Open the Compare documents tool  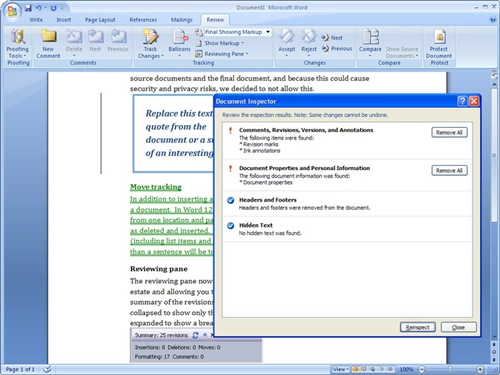point(370,43)
